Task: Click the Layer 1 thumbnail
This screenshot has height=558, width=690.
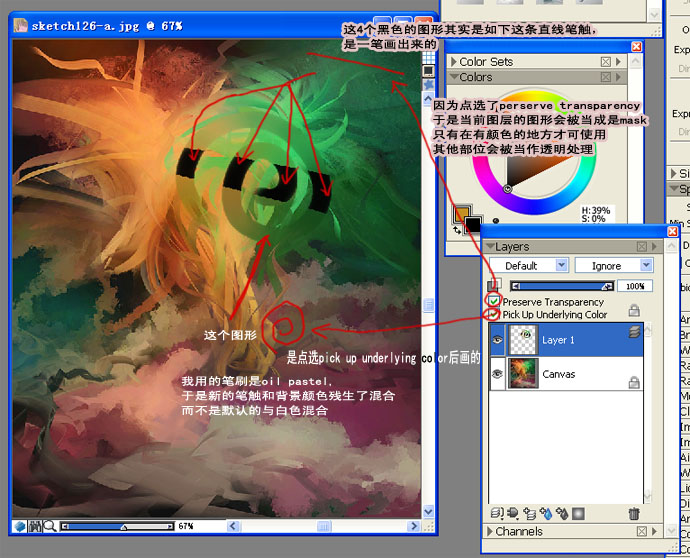Action: [x=523, y=340]
